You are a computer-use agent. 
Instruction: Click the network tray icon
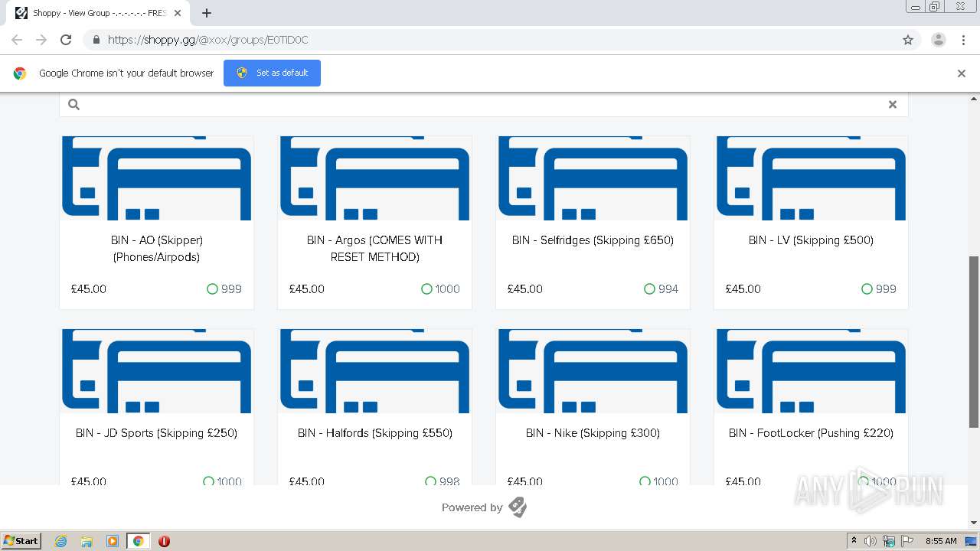tap(889, 541)
